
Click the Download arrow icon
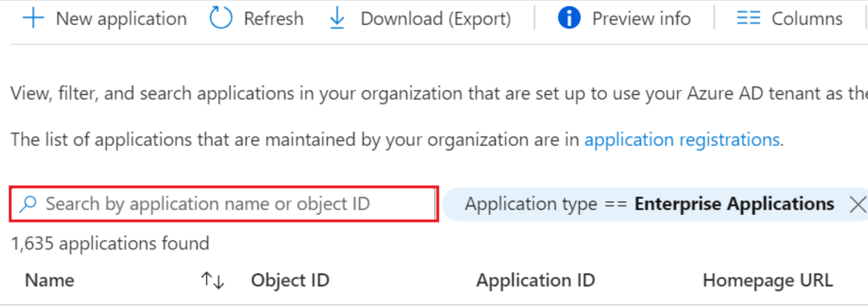(337, 19)
